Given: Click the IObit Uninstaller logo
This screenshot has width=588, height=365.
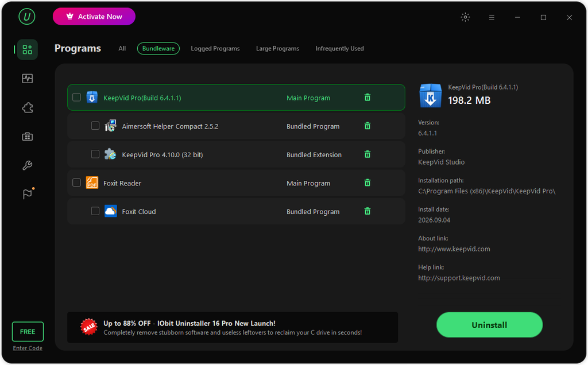Looking at the screenshot, I should [x=27, y=17].
